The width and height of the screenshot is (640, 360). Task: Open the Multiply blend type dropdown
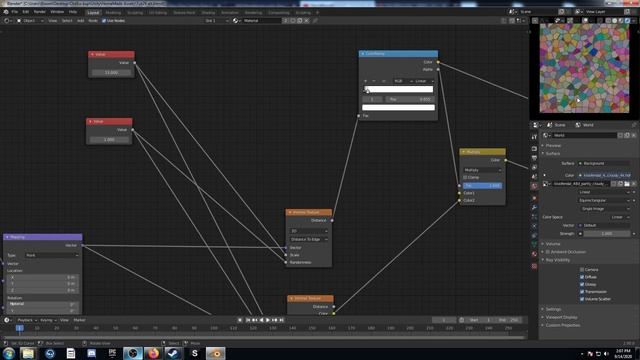(482, 170)
